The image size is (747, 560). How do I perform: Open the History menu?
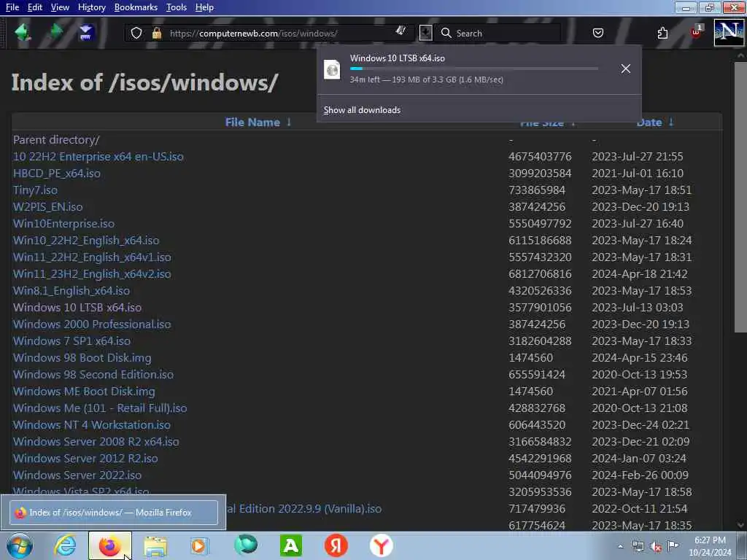pyautogui.click(x=91, y=7)
